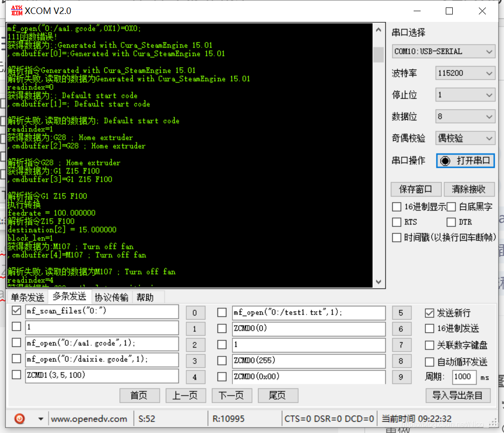Enable the 16进制显示 hex display checkbox
The width and height of the screenshot is (504, 433).
pos(397,207)
